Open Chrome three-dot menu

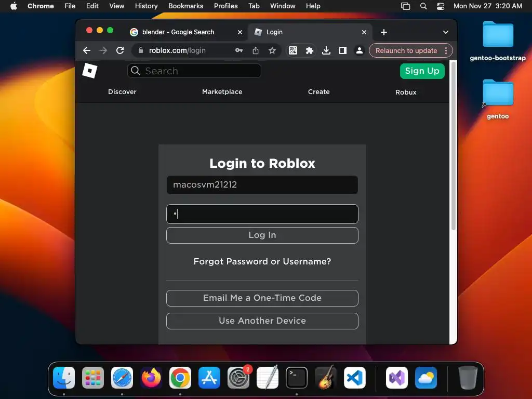point(446,50)
